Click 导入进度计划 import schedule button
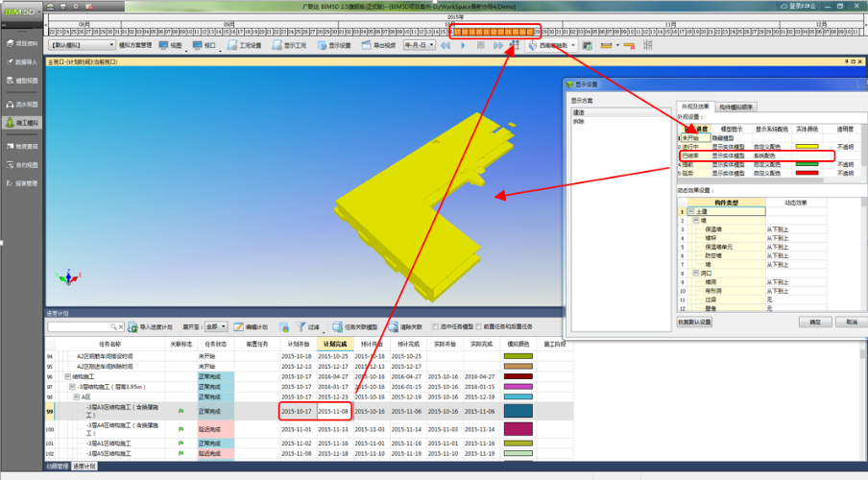The height and width of the screenshot is (480, 868). click(150, 327)
